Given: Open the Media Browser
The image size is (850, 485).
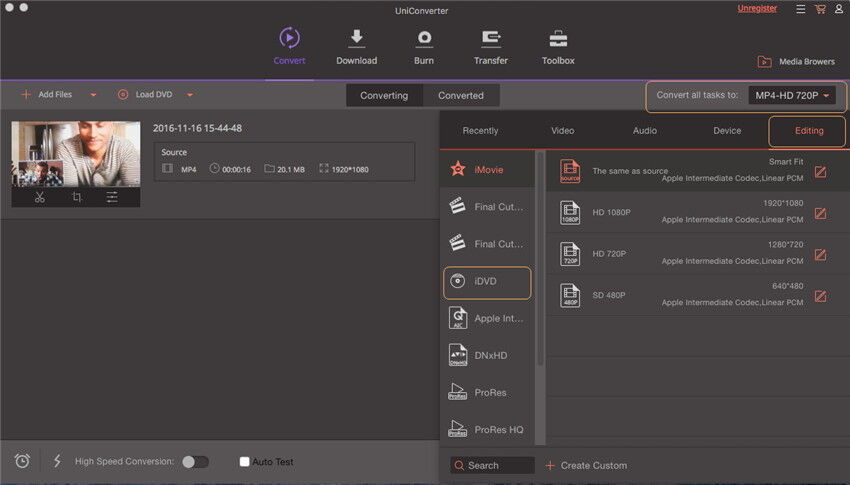Looking at the screenshot, I should [796, 62].
